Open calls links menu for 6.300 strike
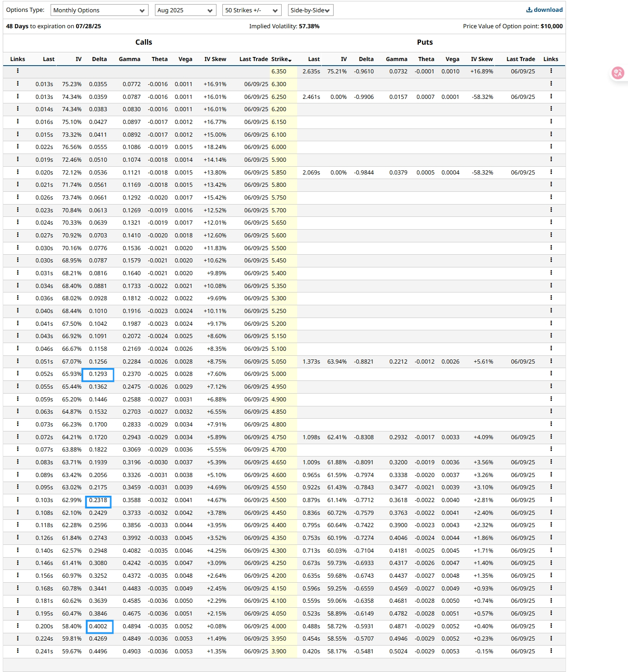Screen dimensions: 628x672 click(18, 84)
